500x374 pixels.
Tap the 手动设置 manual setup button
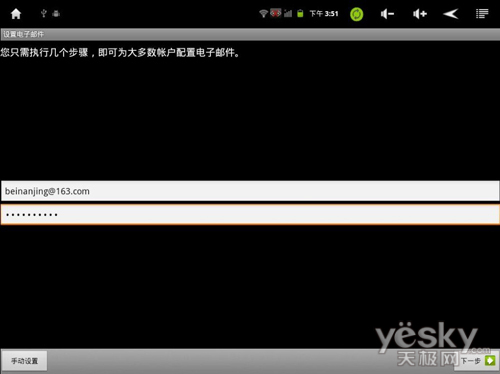point(24,361)
